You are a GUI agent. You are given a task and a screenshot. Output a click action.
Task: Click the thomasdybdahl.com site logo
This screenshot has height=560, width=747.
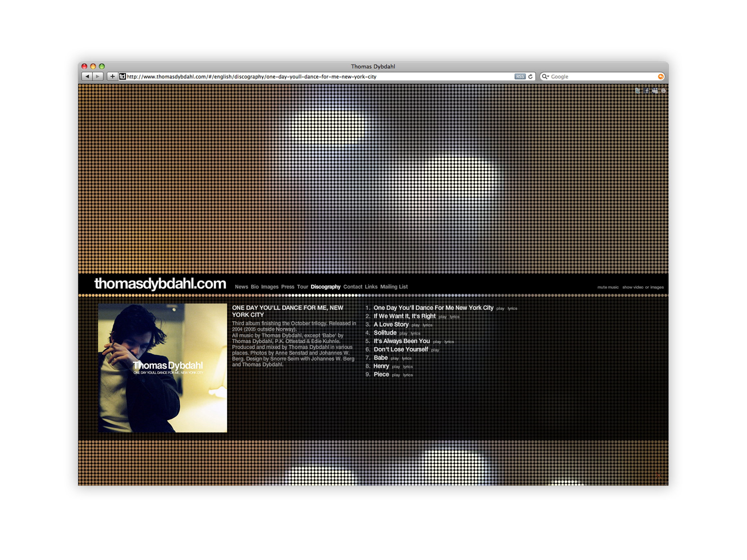[x=160, y=284]
